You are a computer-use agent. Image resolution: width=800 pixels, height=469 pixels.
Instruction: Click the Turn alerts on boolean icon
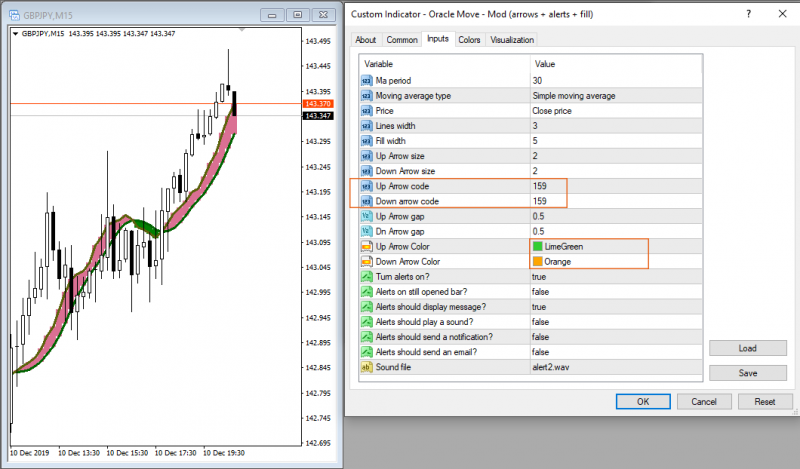click(x=366, y=277)
